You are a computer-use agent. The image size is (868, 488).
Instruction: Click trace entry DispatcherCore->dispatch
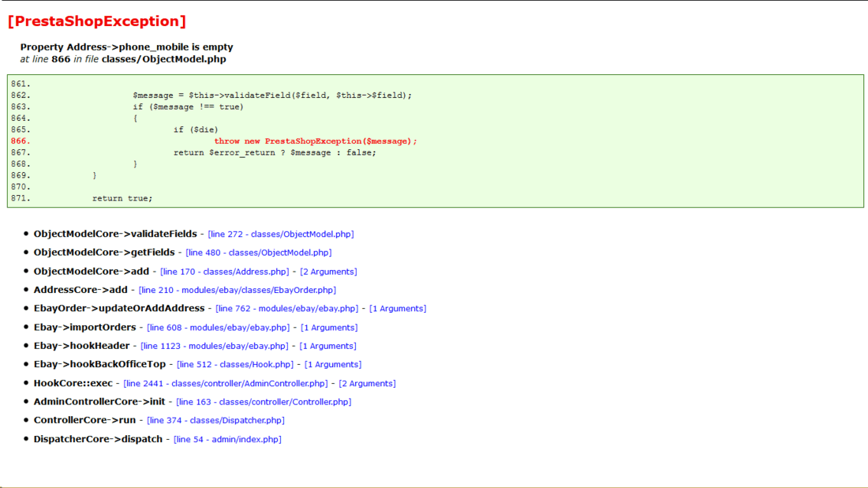click(98, 439)
